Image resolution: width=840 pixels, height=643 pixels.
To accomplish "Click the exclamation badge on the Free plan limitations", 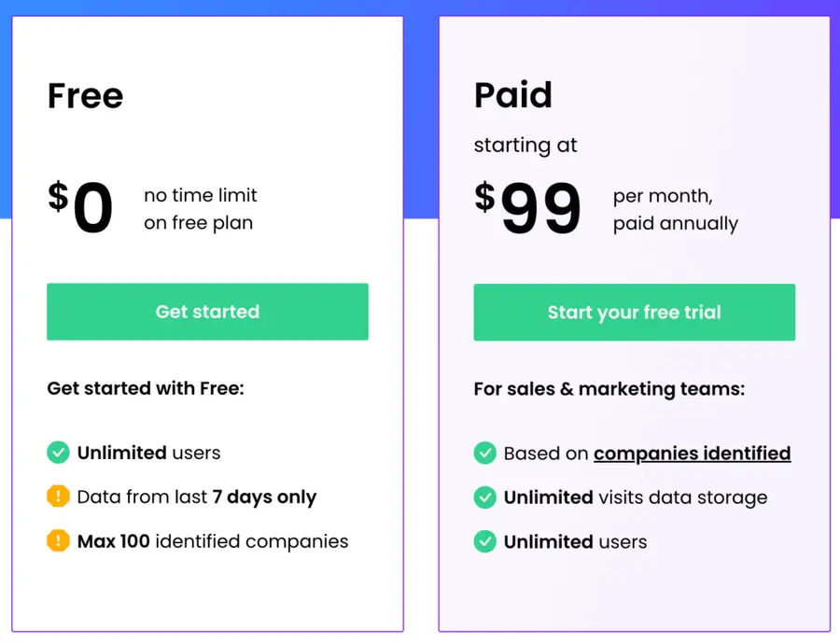I will (58, 497).
